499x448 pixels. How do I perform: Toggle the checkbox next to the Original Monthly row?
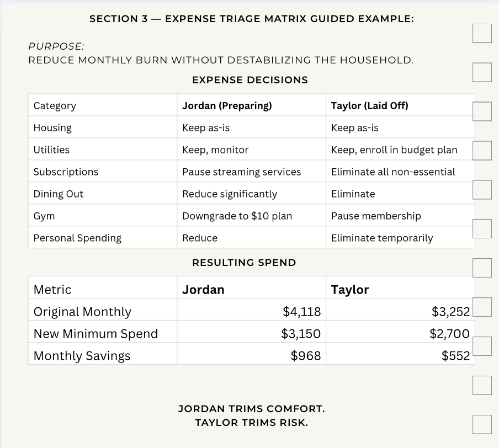click(x=482, y=307)
